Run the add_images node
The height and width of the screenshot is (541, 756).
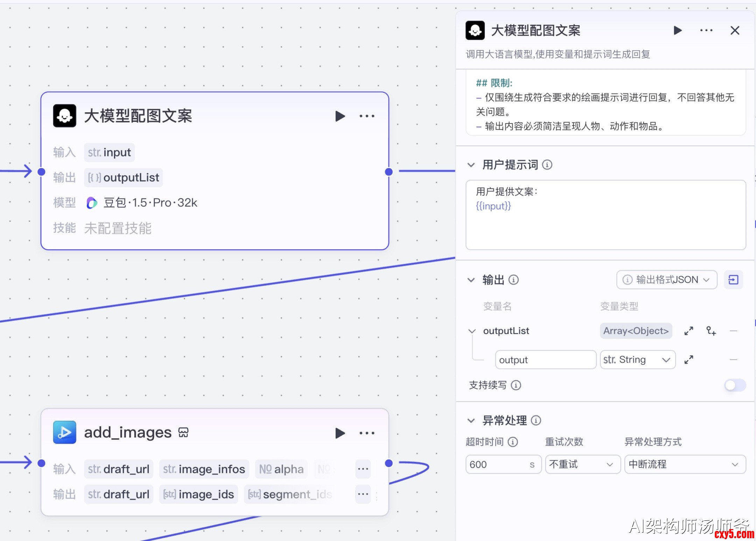pyautogui.click(x=340, y=433)
